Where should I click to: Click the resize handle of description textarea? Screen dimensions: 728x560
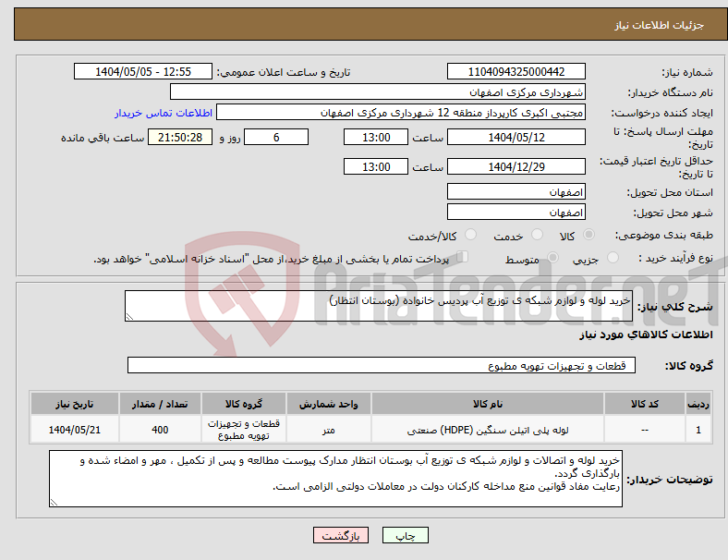[x=129, y=317]
